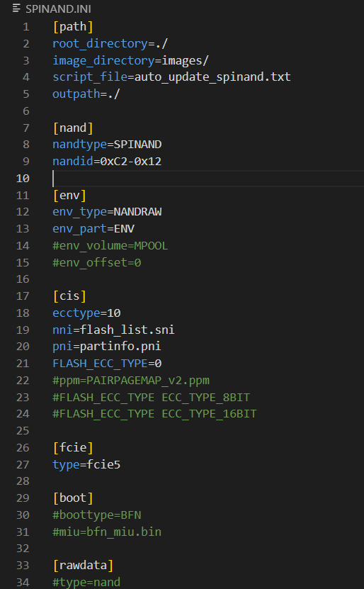364x589 pixels.
Task: Click line number 33 in gutter
Action: click(x=23, y=566)
